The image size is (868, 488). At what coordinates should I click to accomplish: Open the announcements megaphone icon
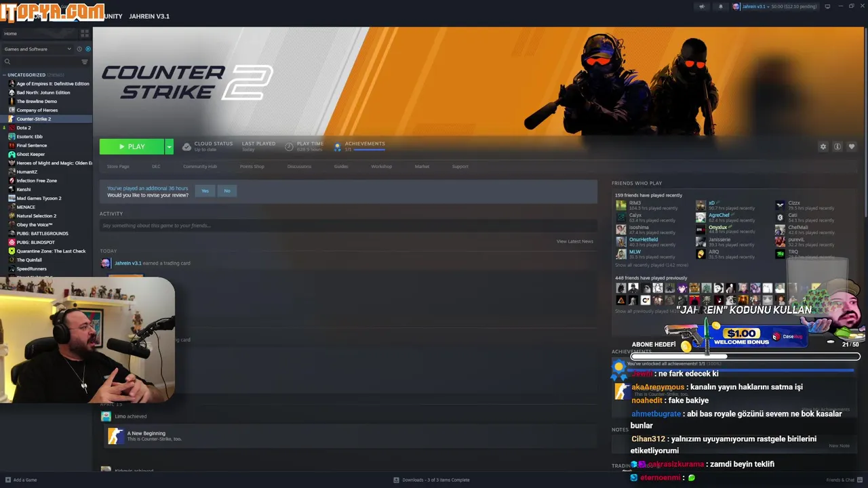click(x=702, y=7)
